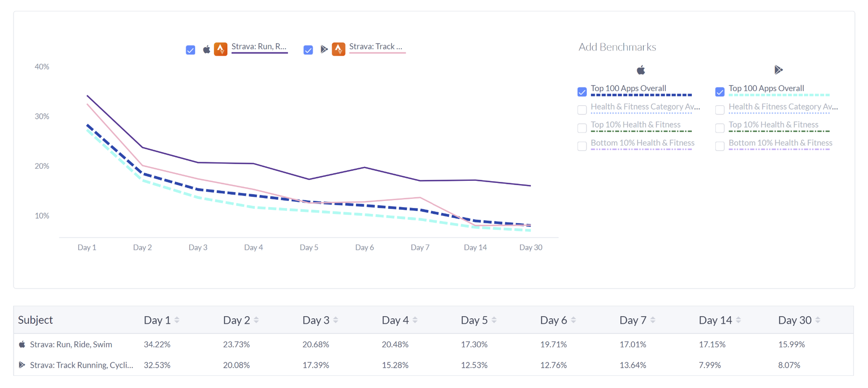Sort table by Day 5 column arrows
Viewport: 868px width, 388px height.
494,320
